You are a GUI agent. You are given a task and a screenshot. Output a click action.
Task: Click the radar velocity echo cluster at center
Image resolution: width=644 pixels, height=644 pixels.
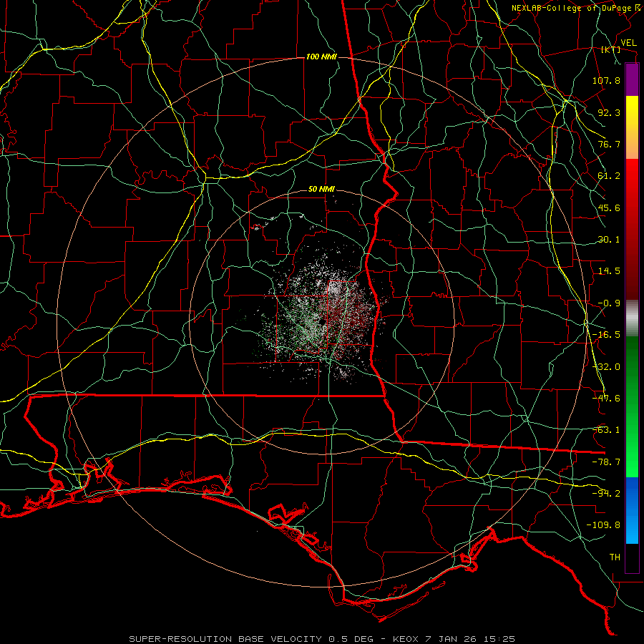tap(324, 316)
